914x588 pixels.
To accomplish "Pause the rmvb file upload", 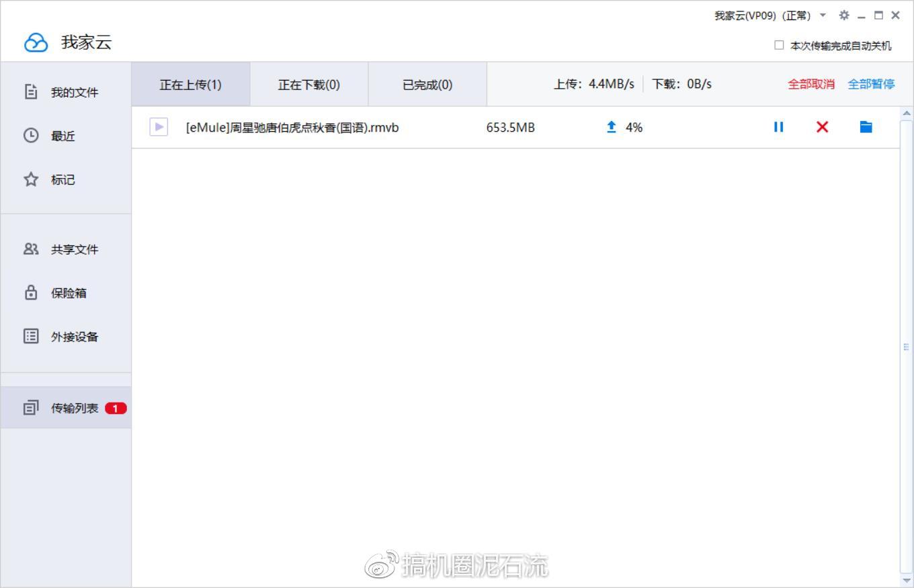I will pyautogui.click(x=778, y=126).
